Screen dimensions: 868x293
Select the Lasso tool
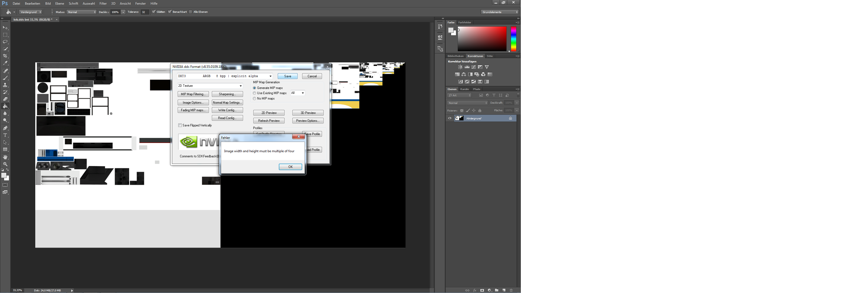pyautogui.click(x=5, y=42)
